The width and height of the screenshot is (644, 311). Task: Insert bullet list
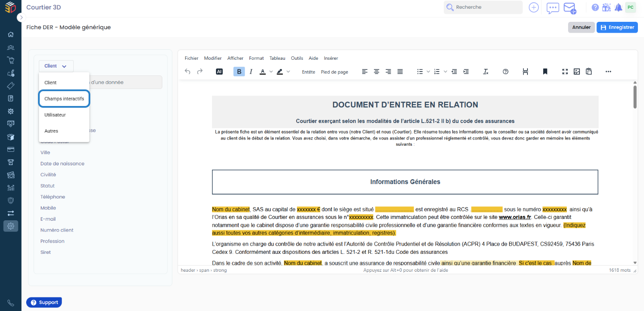coord(420,72)
